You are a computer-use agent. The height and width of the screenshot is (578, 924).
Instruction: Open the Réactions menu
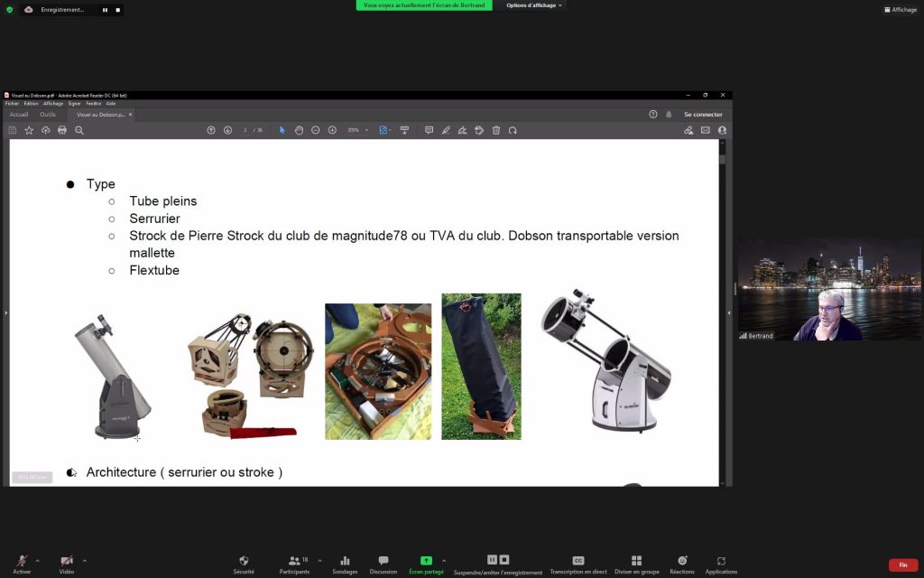point(682,564)
